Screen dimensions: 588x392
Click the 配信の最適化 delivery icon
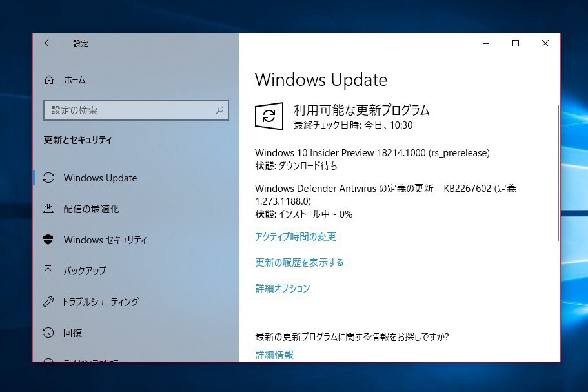48,209
